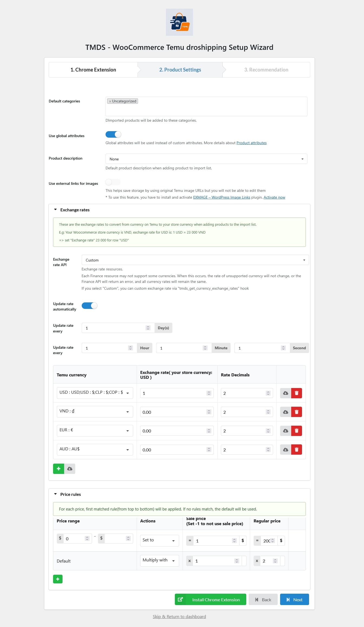Click the AUD exchange rate field
The width and height of the screenshot is (364, 627).
pos(177,450)
